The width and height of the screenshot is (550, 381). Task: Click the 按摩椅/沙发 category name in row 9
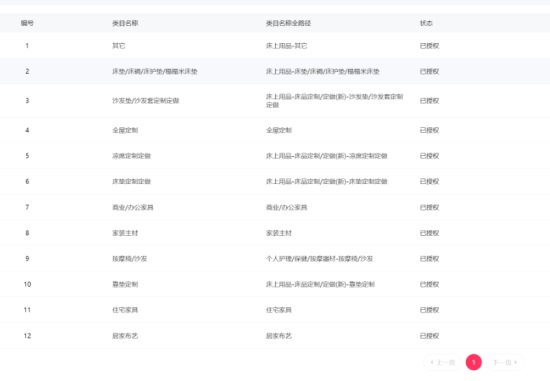tap(129, 259)
